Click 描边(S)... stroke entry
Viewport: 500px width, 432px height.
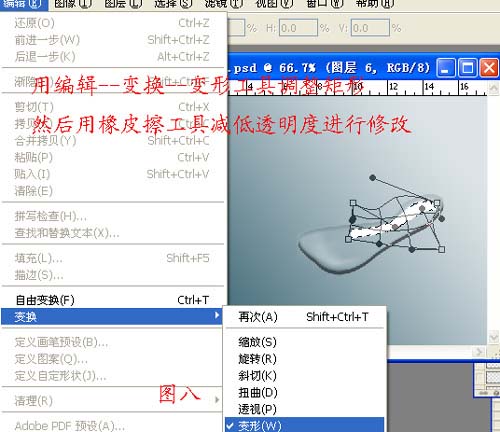pyautogui.click(x=112, y=275)
